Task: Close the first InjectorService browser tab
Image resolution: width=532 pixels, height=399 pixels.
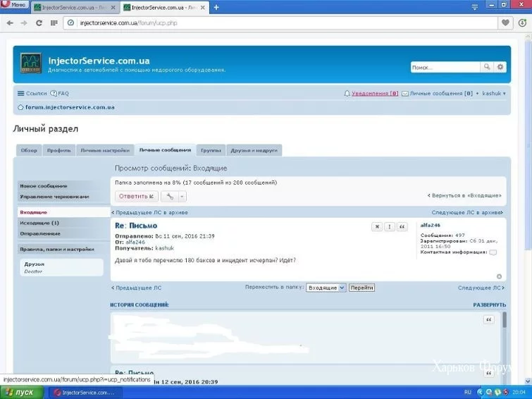Action: click(113, 8)
